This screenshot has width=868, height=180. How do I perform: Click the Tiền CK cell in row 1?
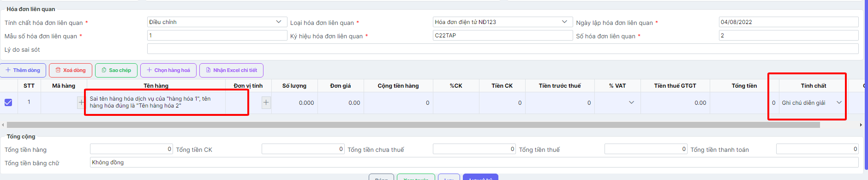point(502,102)
